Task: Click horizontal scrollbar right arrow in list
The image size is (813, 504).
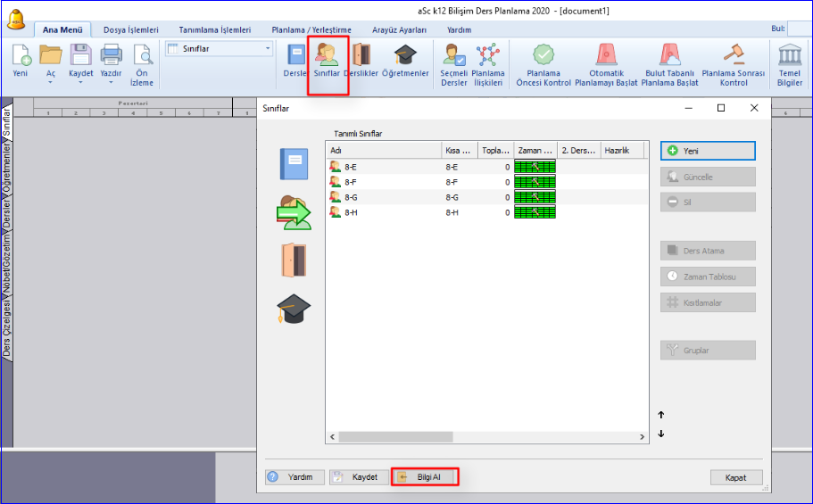Action: click(x=642, y=437)
